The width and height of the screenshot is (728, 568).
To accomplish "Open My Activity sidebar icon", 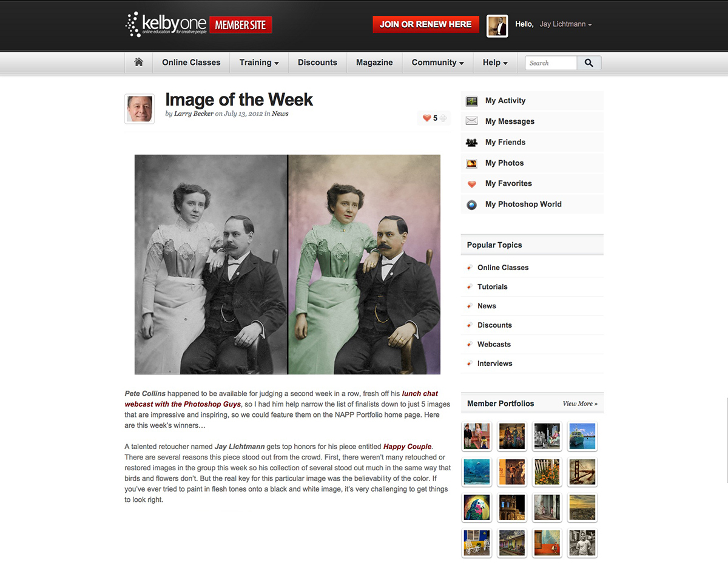I will tap(472, 101).
